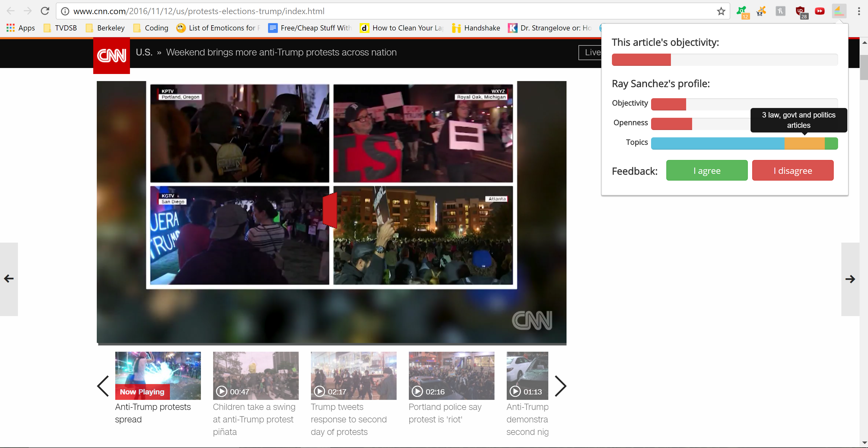Open the Avast Online Security extension

click(742, 11)
